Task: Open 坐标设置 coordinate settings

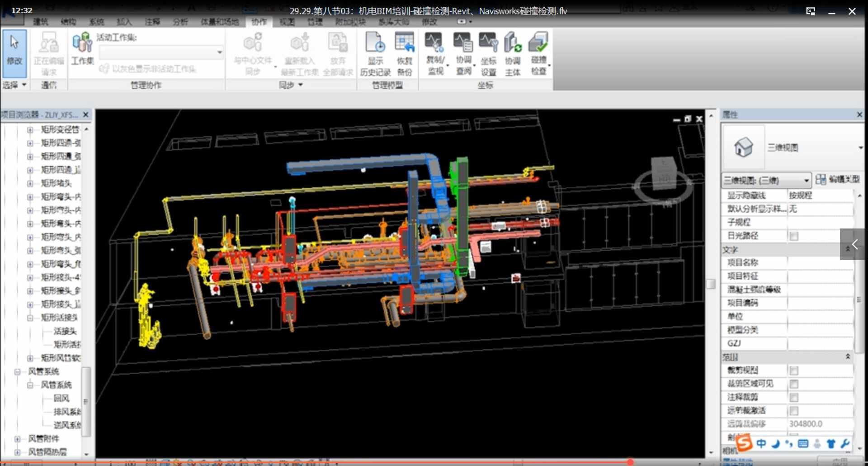Action: tap(489, 52)
